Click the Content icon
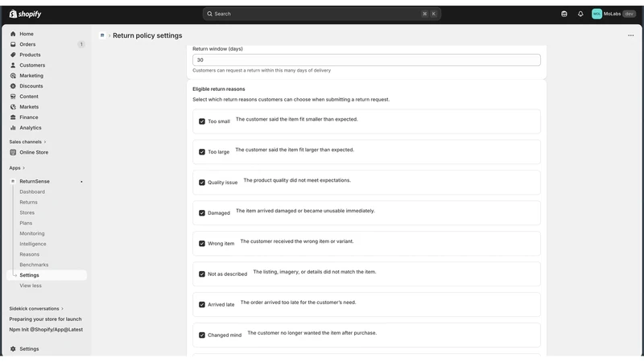Viewport: 644px width, 362px height. 13,97
